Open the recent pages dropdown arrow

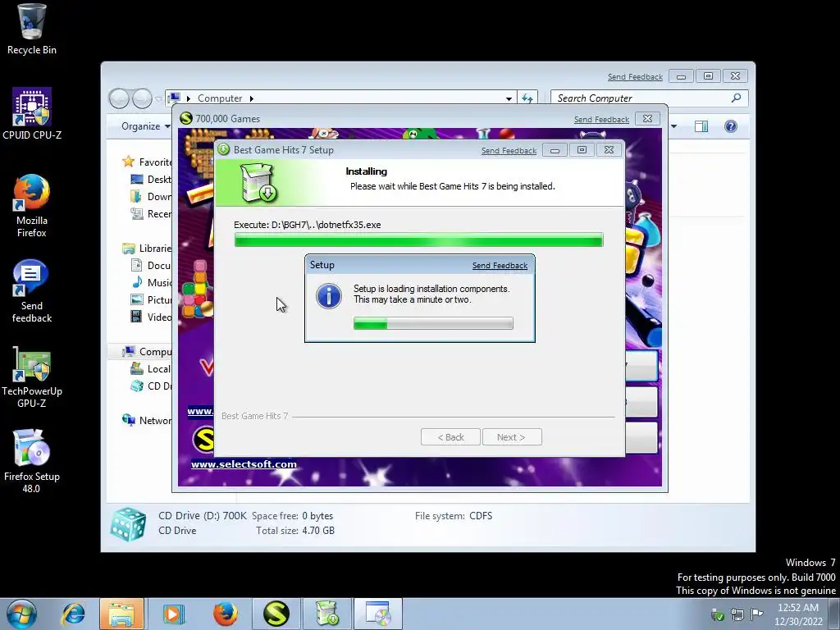[x=158, y=98]
